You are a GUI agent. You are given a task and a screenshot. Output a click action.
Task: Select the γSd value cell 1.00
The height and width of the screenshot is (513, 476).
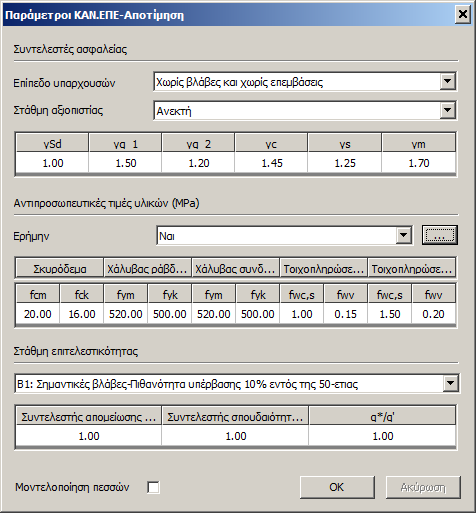pos(53,163)
